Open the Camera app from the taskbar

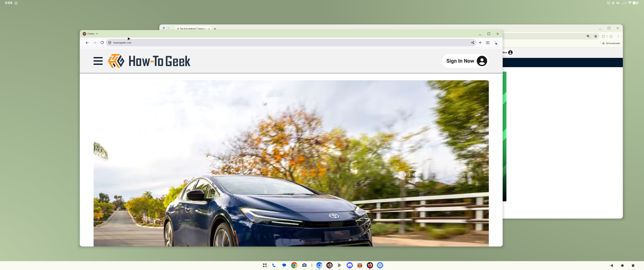coord(304,265)
